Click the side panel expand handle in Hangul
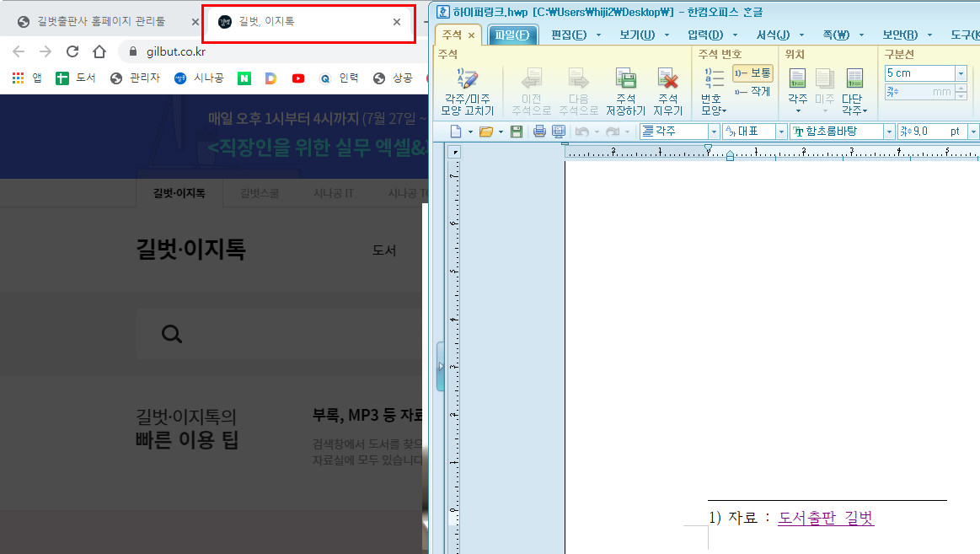The height and width of the screenshot is (554, 980). coord(440,367)
